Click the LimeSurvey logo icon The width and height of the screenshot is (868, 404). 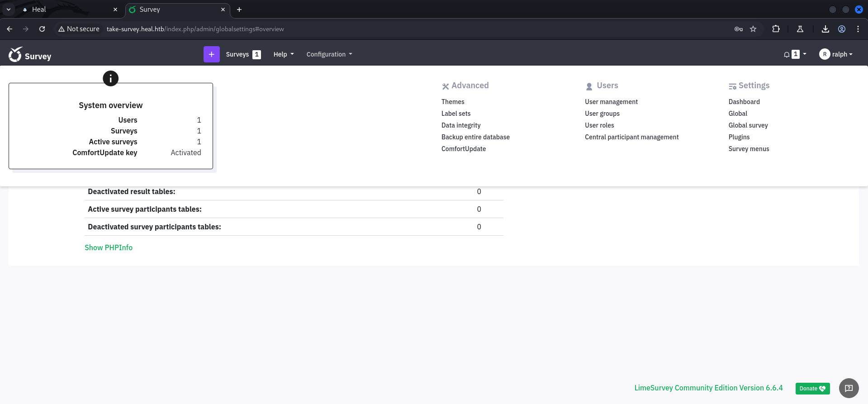tap(15, 54)
